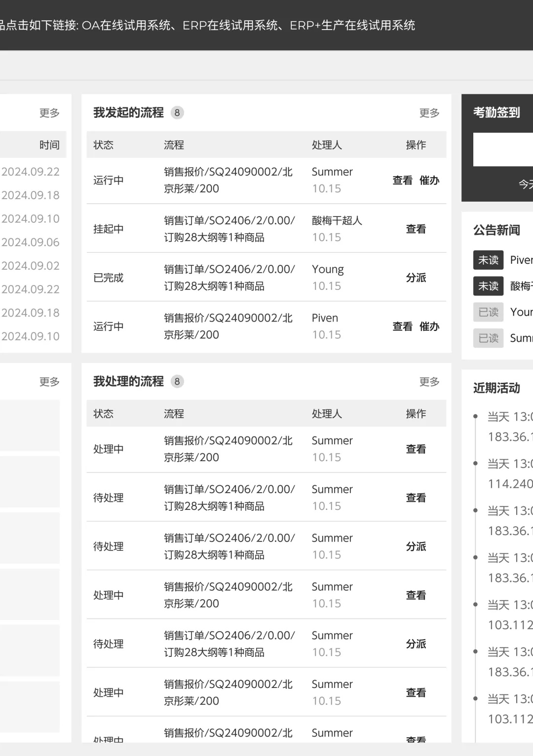Click the 操作 column header in 我发起的流程
533x756 pixels.
(416, 145)
